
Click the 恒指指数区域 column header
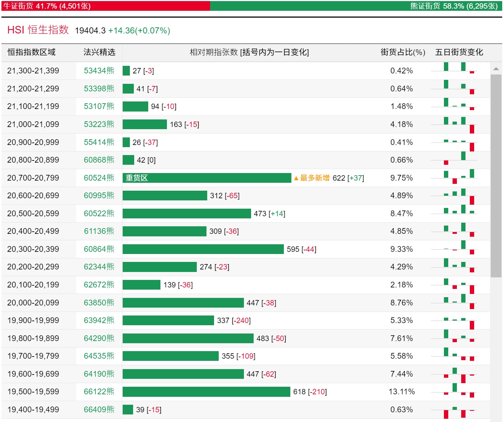click(x=32, y=53)
